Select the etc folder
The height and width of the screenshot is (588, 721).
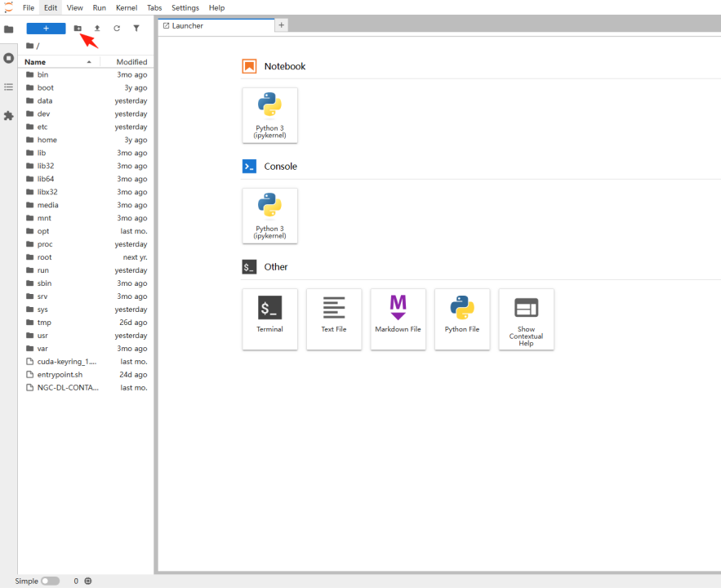[x=86, y=127]
